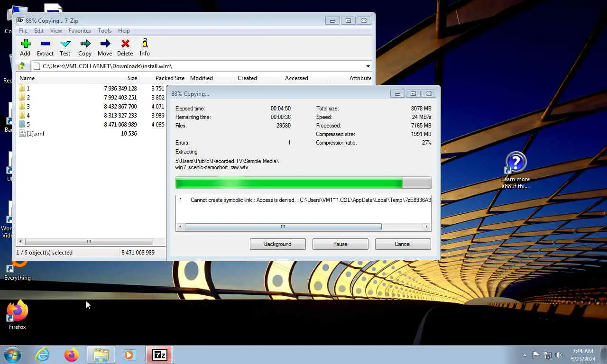
Task: Sort by Modified column header
Action: (x=211, y=78)
